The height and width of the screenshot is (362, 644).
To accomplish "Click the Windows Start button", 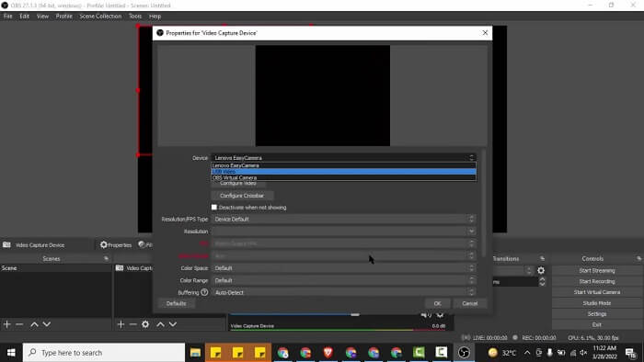I will tap(11, 353).
